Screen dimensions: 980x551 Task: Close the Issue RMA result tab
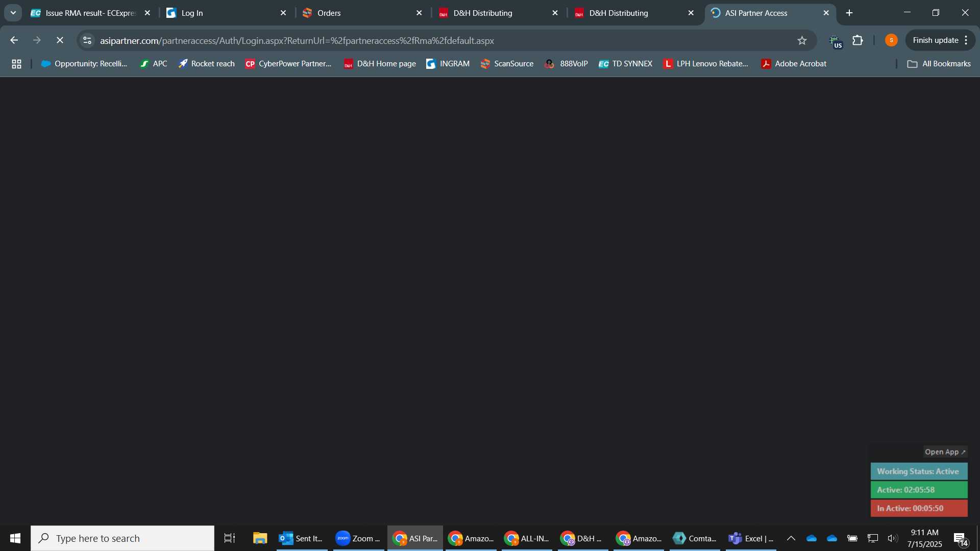pos(148,13)
